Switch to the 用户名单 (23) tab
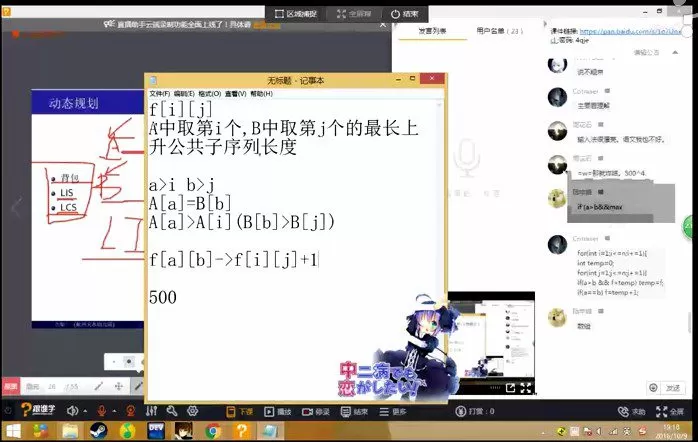 point(499,31)
